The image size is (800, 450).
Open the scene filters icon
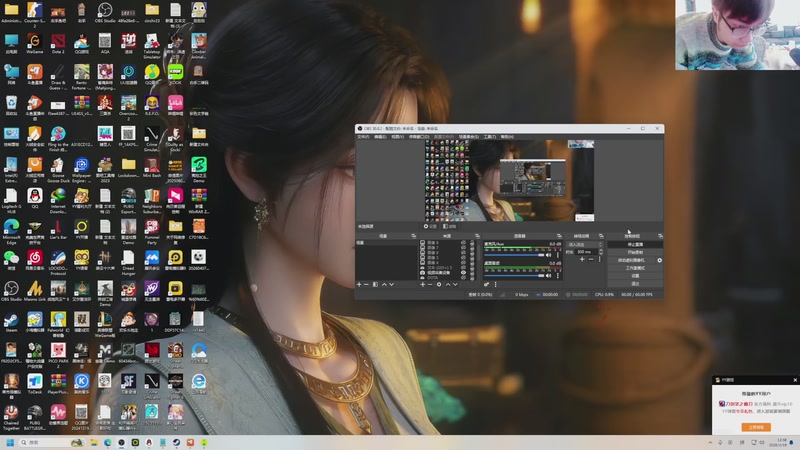pyautogui.click(x=375, y=284)
